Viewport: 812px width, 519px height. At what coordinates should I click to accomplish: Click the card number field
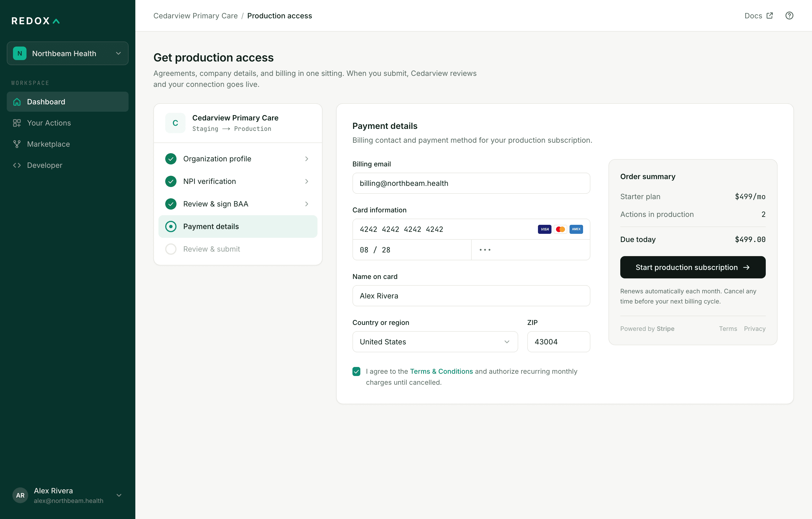click(x=471, y=229)
